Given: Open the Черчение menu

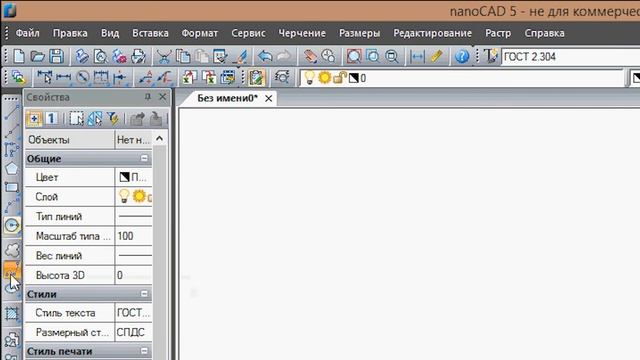Looking at the screenshot, I should click(302, 33).
